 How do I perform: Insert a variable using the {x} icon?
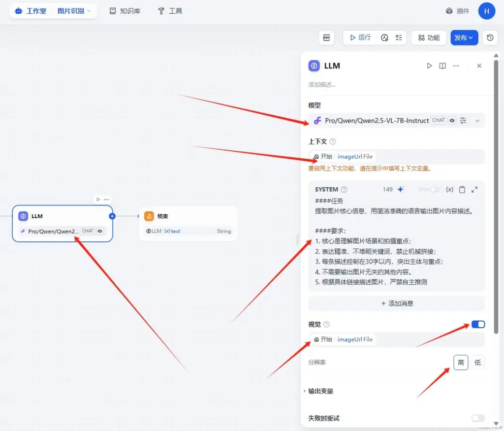pos(450,189)
